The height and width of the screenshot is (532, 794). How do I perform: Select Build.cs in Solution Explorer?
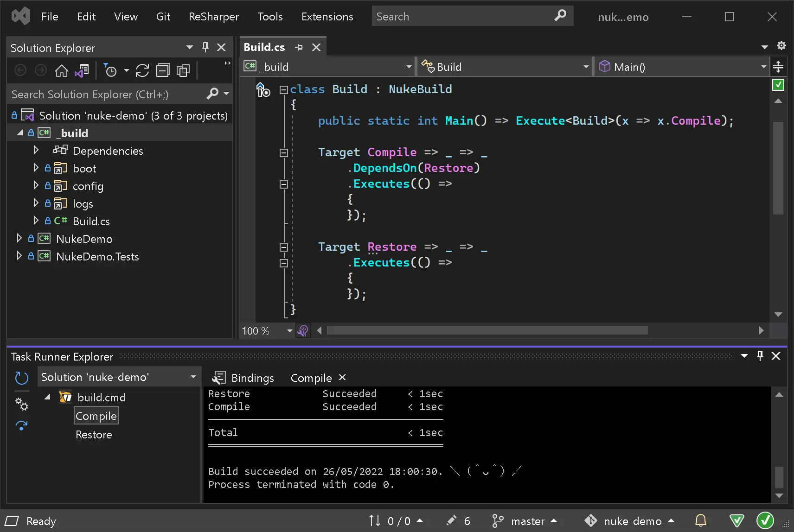(91, 221)
